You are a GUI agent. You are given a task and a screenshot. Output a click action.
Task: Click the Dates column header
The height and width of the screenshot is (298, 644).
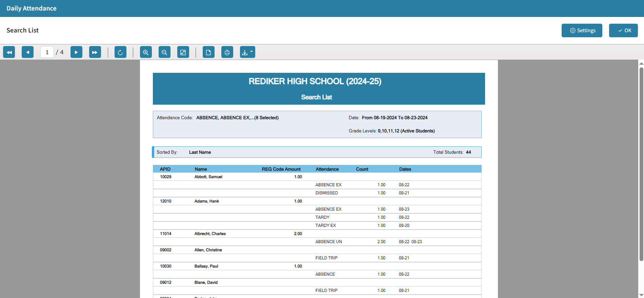405,169
